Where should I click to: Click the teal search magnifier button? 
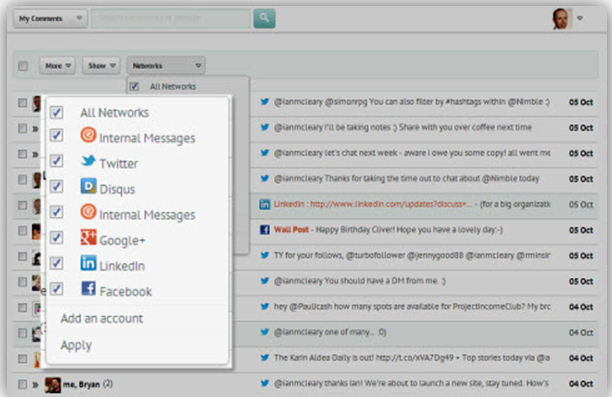point(264,18)
